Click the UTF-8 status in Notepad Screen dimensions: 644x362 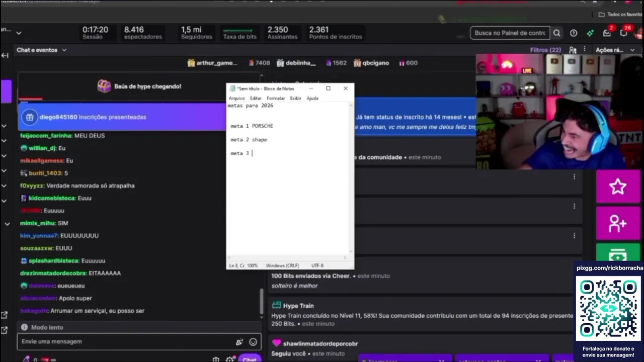click(x=317, y=265)
